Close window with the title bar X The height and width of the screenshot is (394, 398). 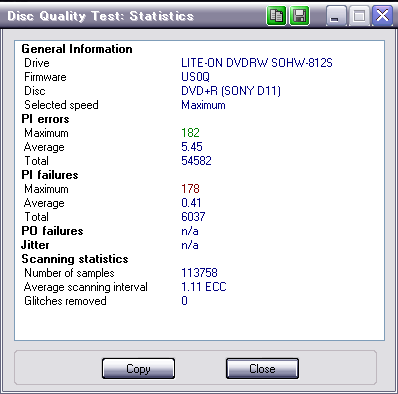[382, 15]
